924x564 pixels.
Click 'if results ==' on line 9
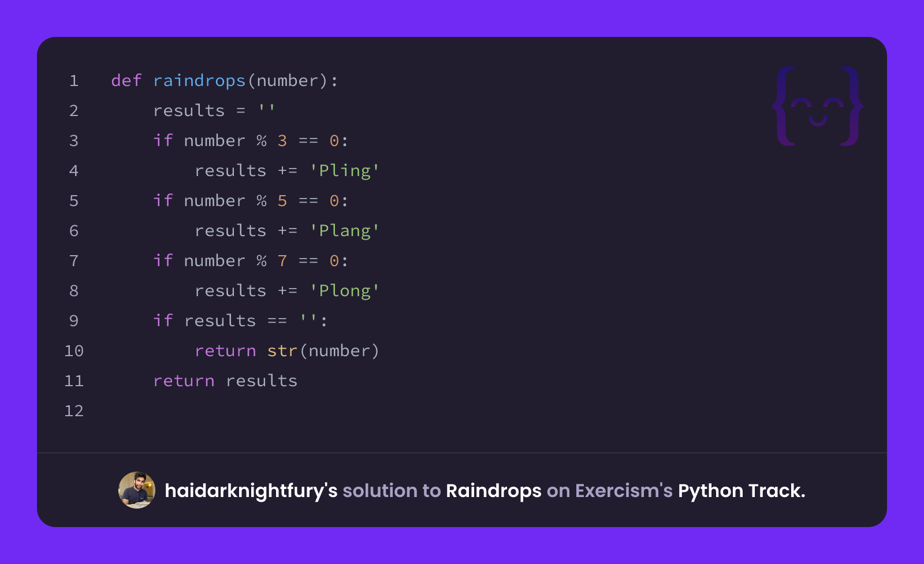(219, 321)
